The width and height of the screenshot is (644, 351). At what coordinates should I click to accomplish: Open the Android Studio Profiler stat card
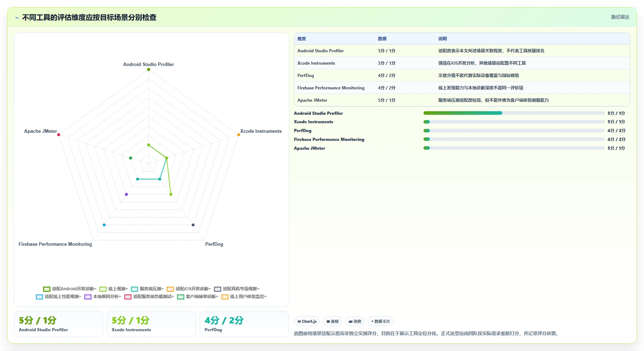coord(58,324)
